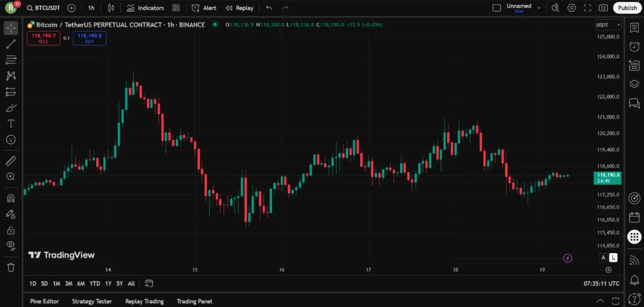Open the target screener icon on right
This screenshot has height=307, width=644.
[634, 198]
